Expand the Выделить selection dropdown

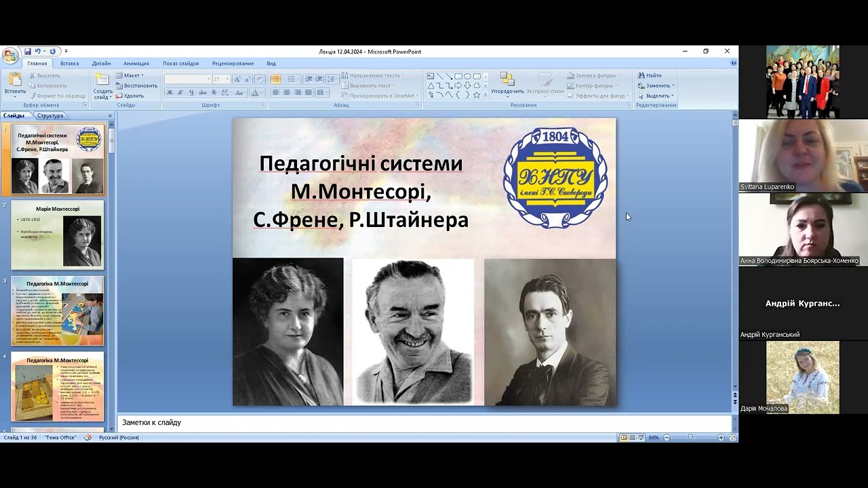point(673,96)
